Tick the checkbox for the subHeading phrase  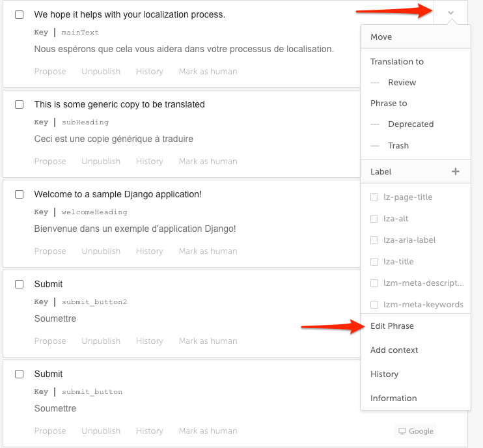click(19, 104)
